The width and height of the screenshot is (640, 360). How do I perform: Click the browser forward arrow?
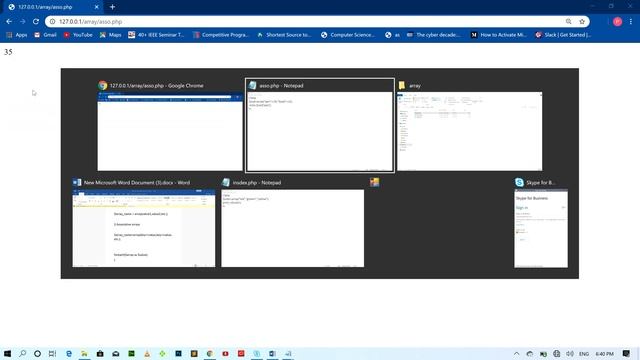click(x=22, y=22)
